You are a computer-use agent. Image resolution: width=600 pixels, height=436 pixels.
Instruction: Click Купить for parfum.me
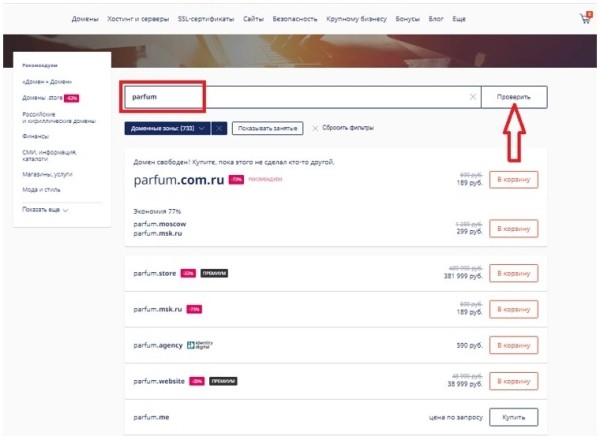coord(513,416)
